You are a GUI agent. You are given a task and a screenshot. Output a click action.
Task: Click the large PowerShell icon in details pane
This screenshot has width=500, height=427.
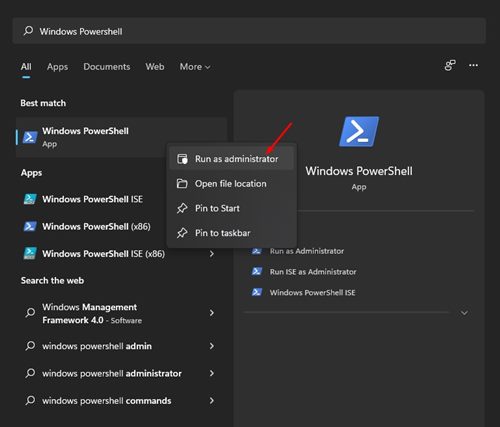(359, 131)
